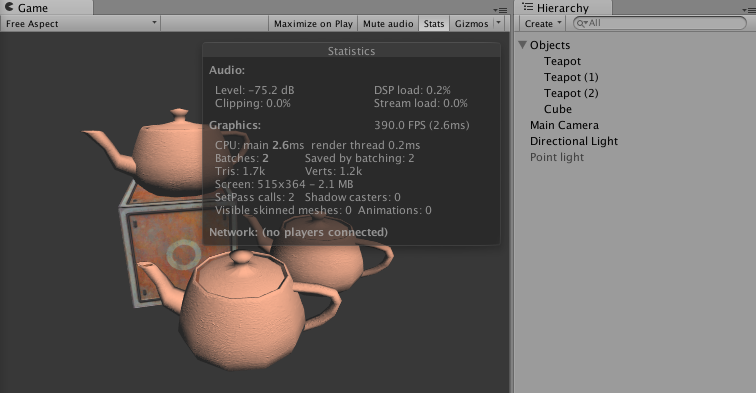The image size is (756, 393).
Task: Click the Statistics panel title
Action: 351,51
